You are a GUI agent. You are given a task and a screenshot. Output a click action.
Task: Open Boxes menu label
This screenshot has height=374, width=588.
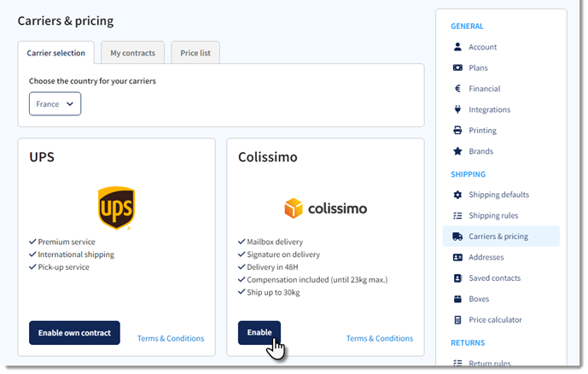click(479, 299)
